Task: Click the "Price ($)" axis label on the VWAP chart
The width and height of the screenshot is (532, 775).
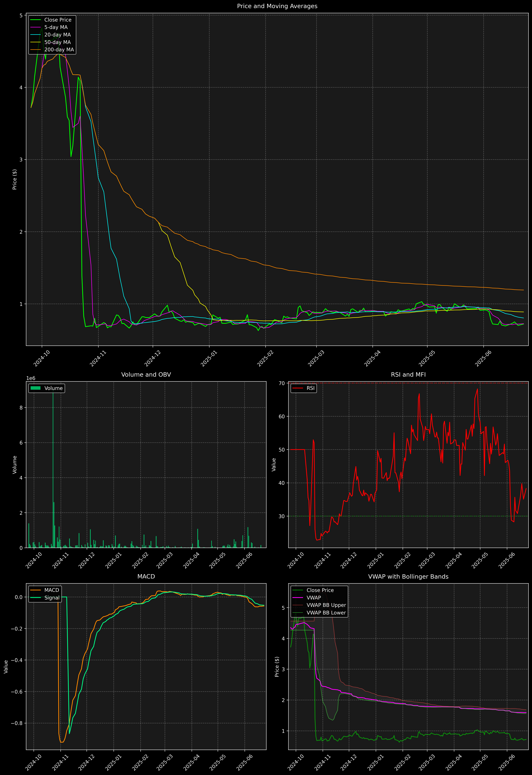Action: point(277,667)
